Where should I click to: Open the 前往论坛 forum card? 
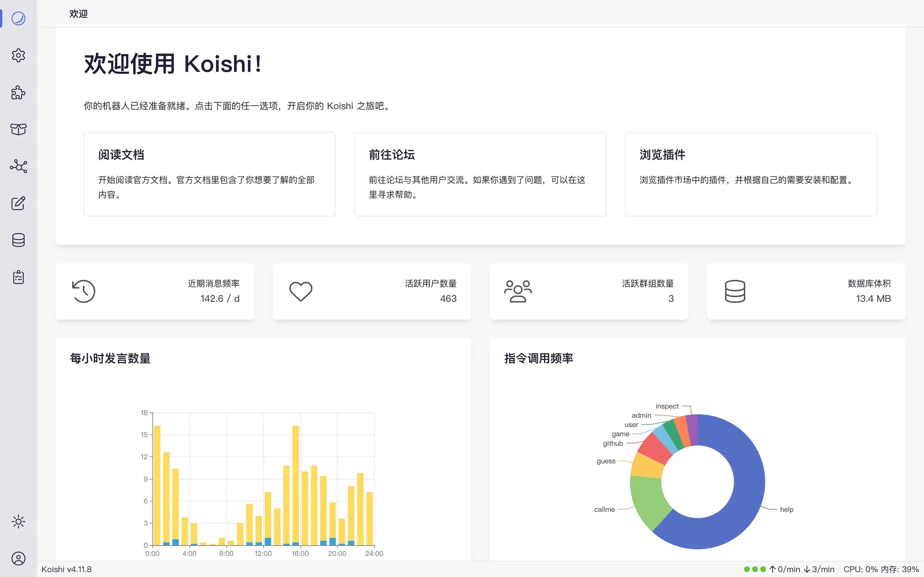pyautogui.click(x=480, y=174)
